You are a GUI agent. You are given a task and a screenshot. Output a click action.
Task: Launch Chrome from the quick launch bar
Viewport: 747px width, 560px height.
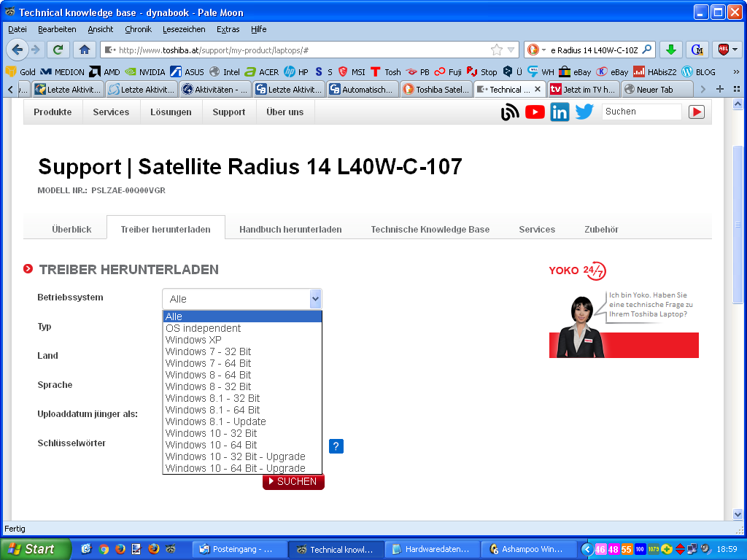(104, 549)
